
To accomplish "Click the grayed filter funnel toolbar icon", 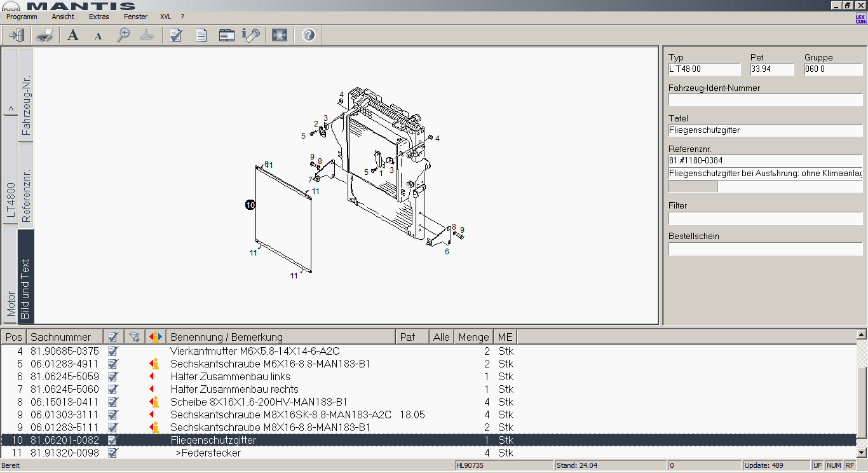I will tap(147, 35).
